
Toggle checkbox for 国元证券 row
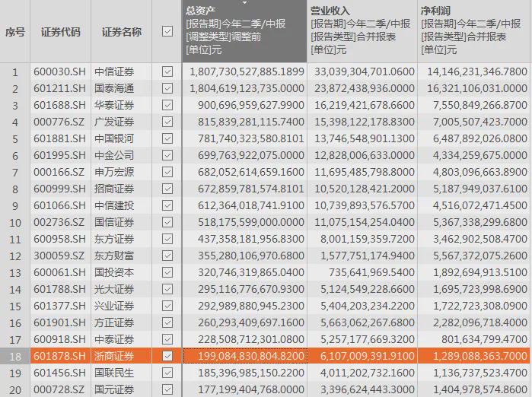pos(167,389)
